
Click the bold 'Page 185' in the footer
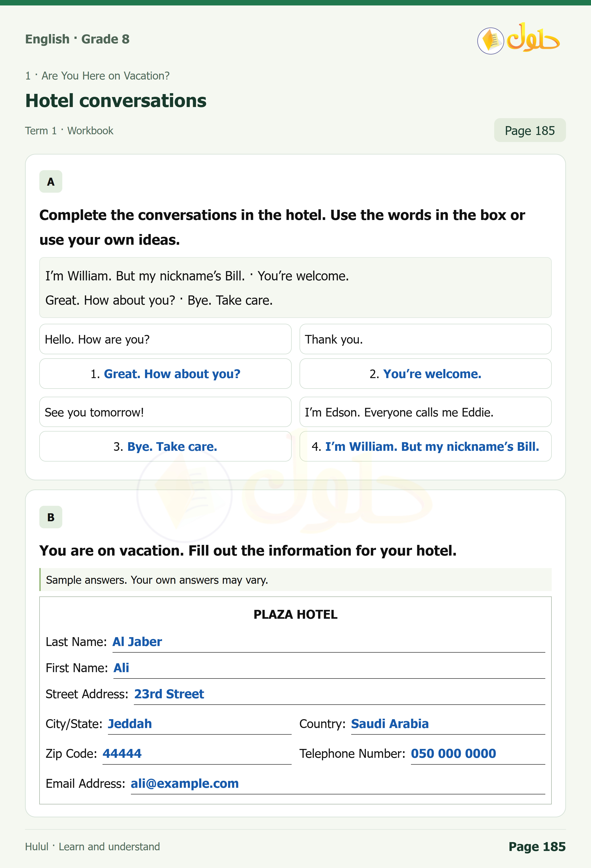537,846
